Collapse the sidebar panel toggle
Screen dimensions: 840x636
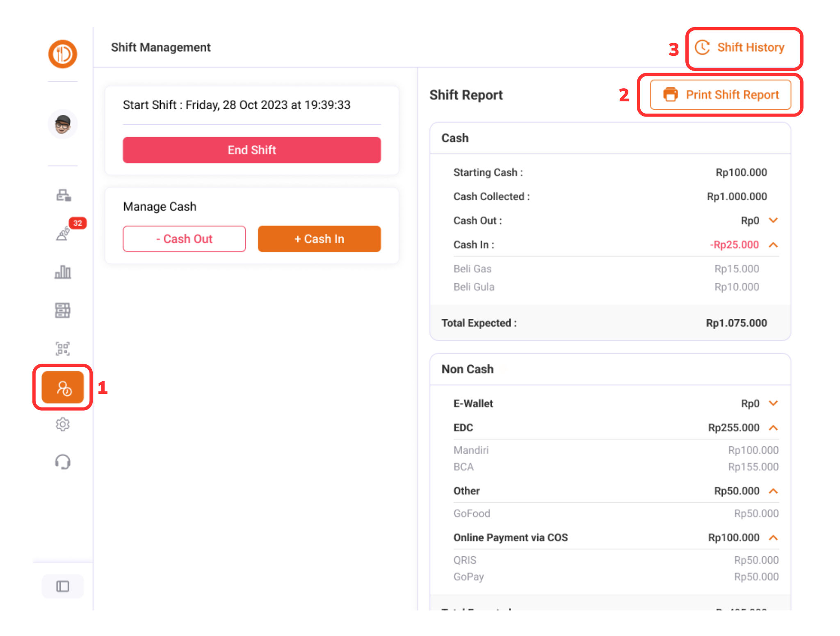[63, 586]
